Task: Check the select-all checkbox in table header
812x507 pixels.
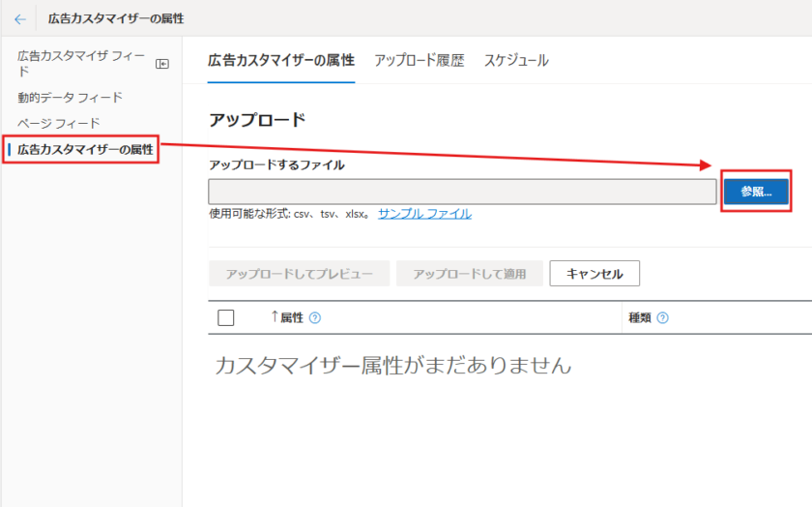Action: [226, 317]
